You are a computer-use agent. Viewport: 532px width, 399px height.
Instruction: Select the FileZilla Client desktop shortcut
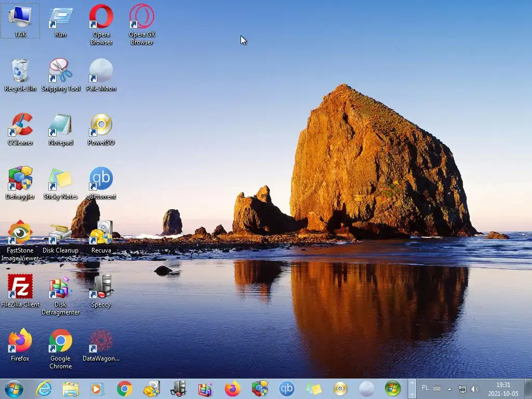pyautogui.click(x=20, y=291)
